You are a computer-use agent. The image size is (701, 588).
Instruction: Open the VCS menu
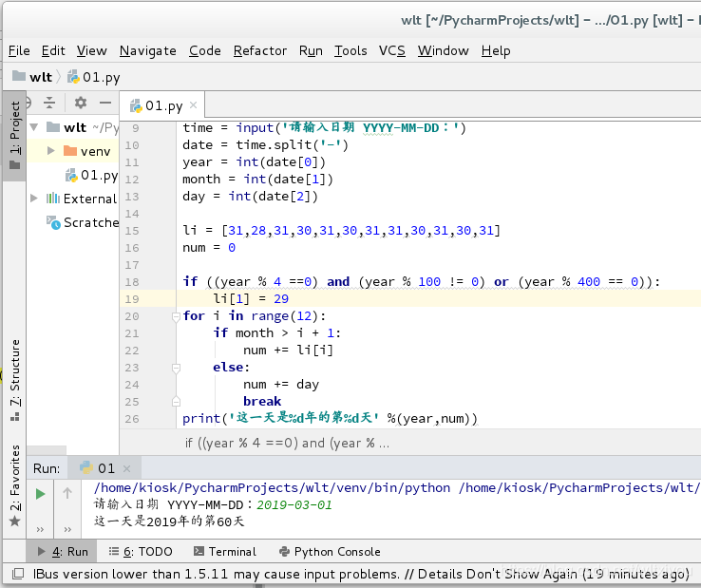click(x=392, y=50)
